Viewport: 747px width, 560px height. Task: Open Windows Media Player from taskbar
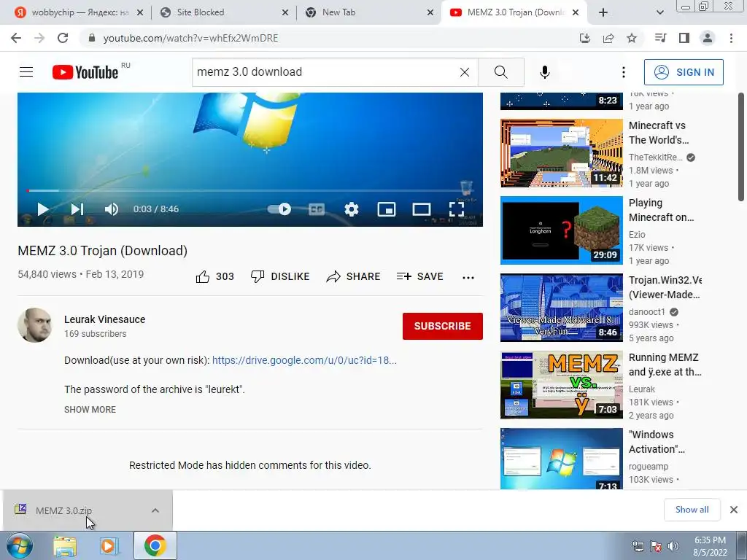point(109,545)
